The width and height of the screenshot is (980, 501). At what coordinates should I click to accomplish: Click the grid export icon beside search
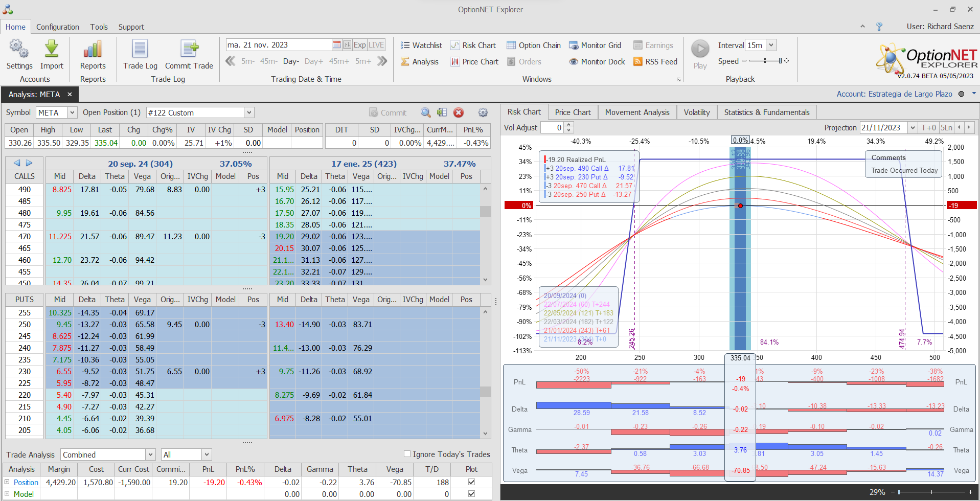[x=442, y=112]
